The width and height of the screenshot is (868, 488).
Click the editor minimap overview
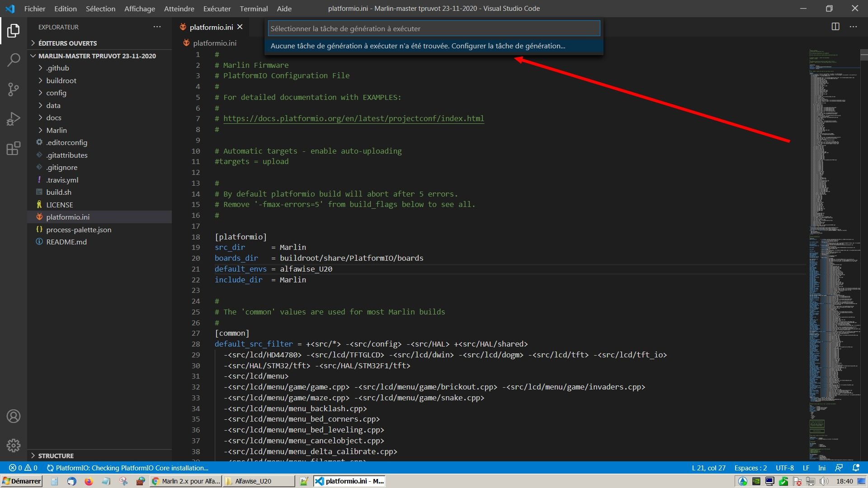tap(835, 255)
